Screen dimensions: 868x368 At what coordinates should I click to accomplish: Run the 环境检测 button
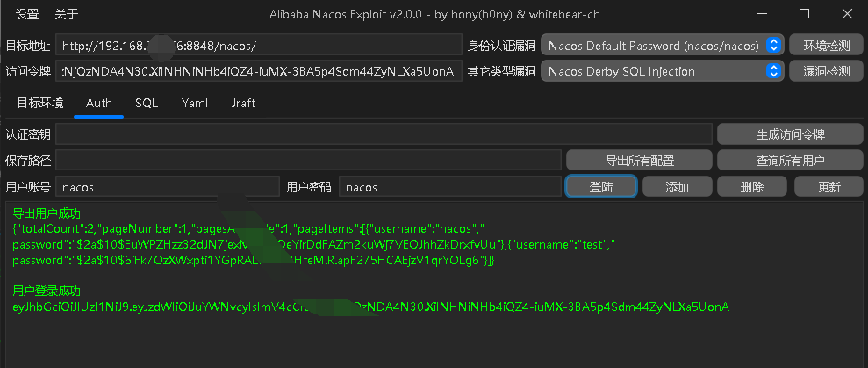[827, 46]
